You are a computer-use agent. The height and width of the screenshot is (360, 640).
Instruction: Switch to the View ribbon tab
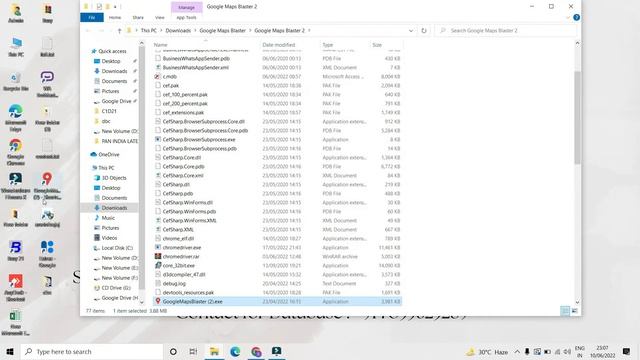click(x=160, y=18)
